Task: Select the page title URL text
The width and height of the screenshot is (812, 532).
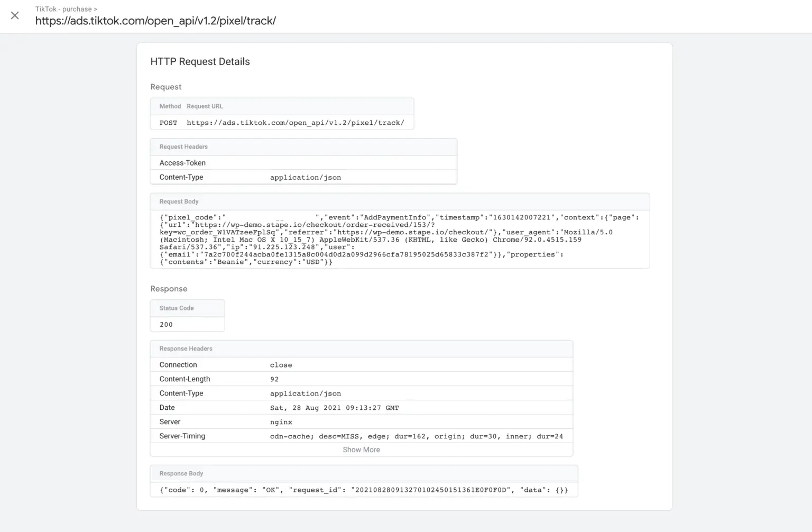Action: [x=155, y=21]
